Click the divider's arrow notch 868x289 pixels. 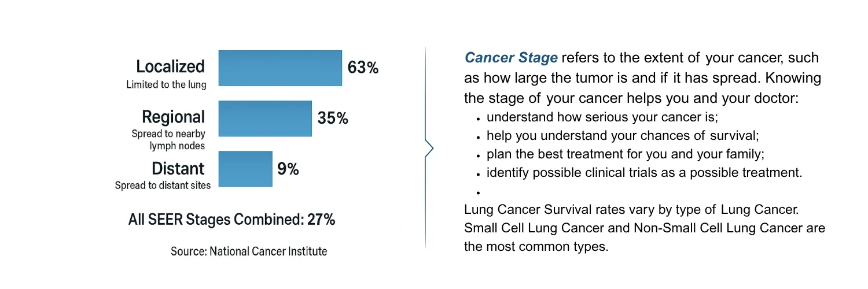(429, 149)
